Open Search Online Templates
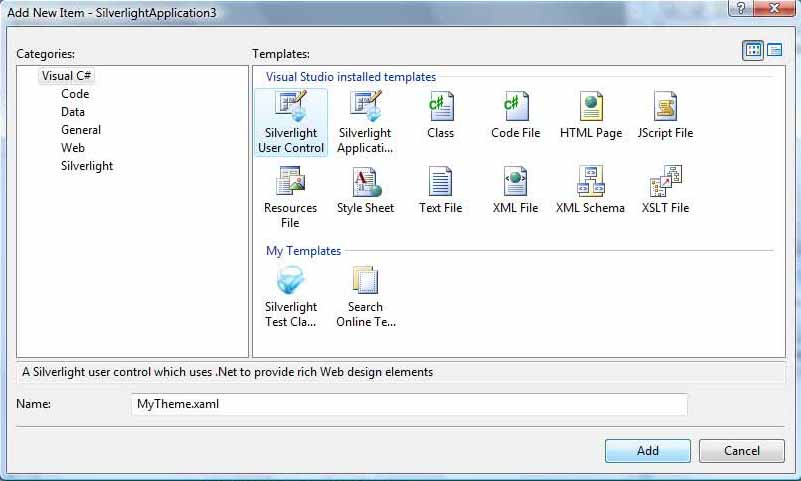Screen dimensions: 801x481 (x=365, y=296)
